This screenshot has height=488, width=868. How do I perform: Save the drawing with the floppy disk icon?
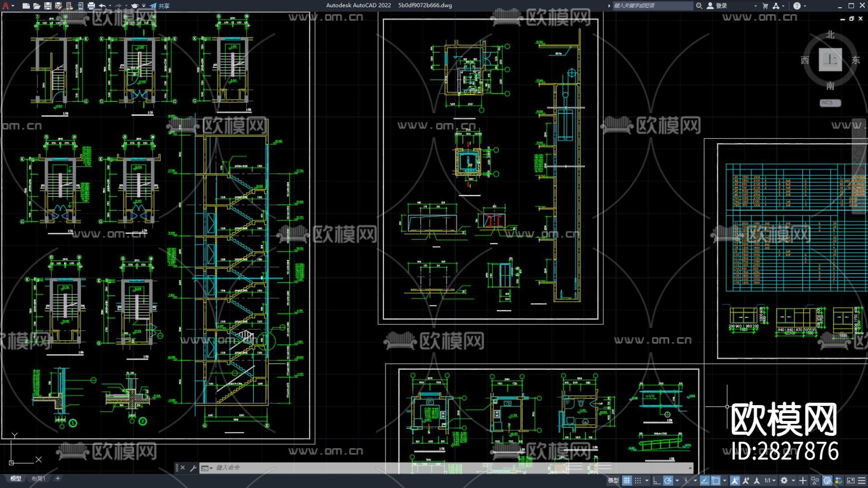(48, 6)
